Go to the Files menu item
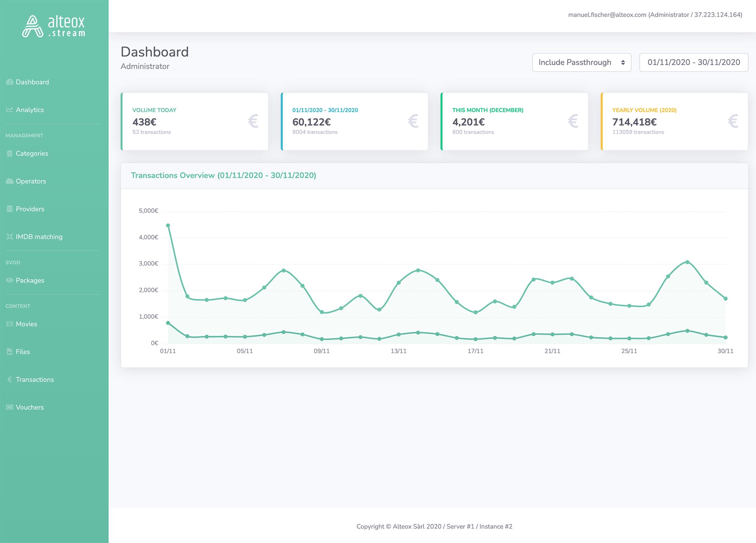 click(x=23, y=352)
